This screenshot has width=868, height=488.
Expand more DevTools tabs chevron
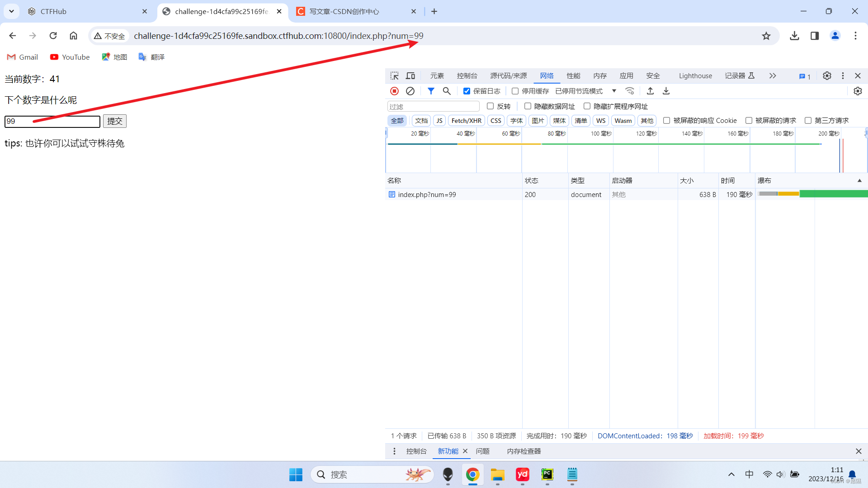coord(773,75)
